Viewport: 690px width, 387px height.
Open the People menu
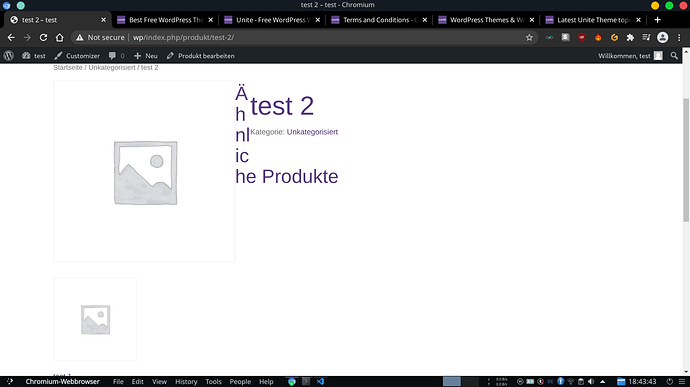pyautogui.click(x=240, y=382)
